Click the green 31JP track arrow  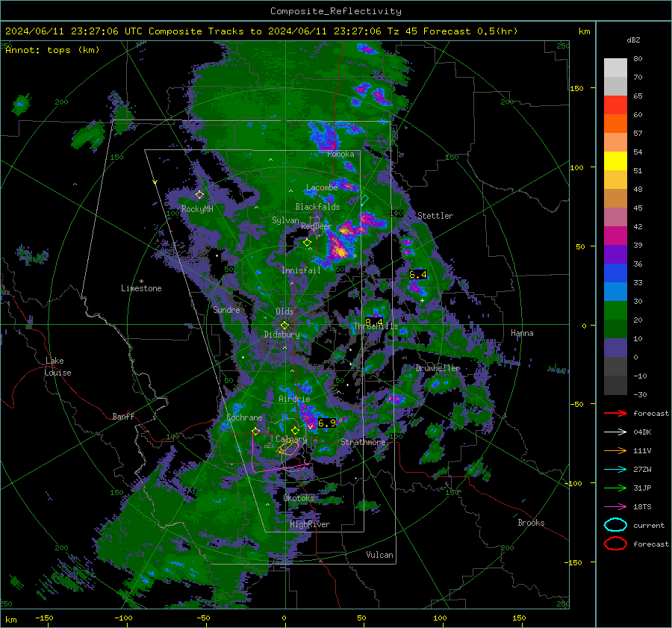(615, 488)
